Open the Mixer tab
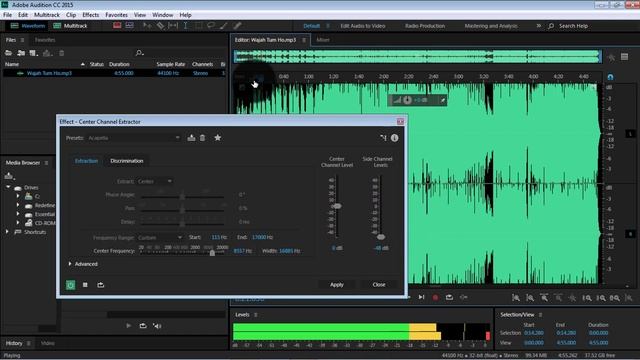640x360 pixels. (323, 40)
